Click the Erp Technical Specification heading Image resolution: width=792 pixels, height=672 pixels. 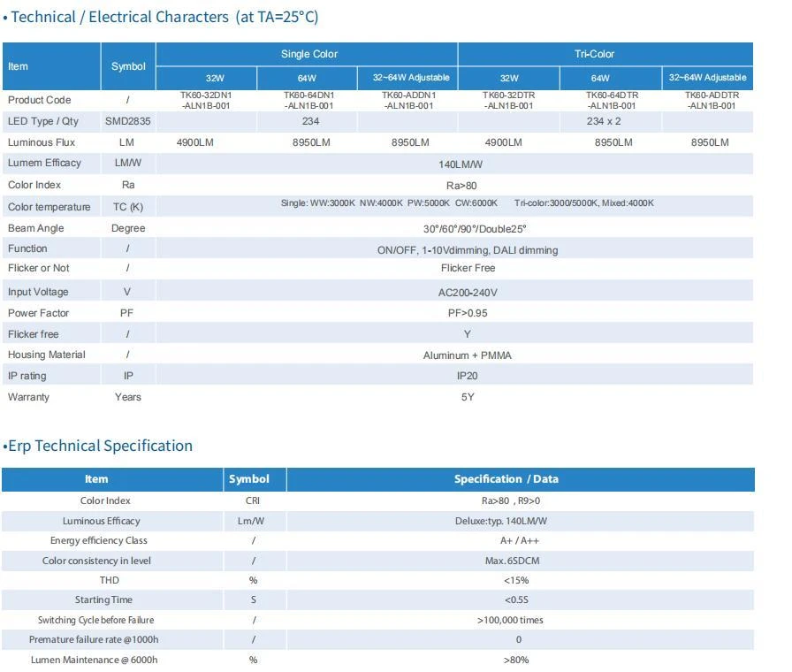98,446
